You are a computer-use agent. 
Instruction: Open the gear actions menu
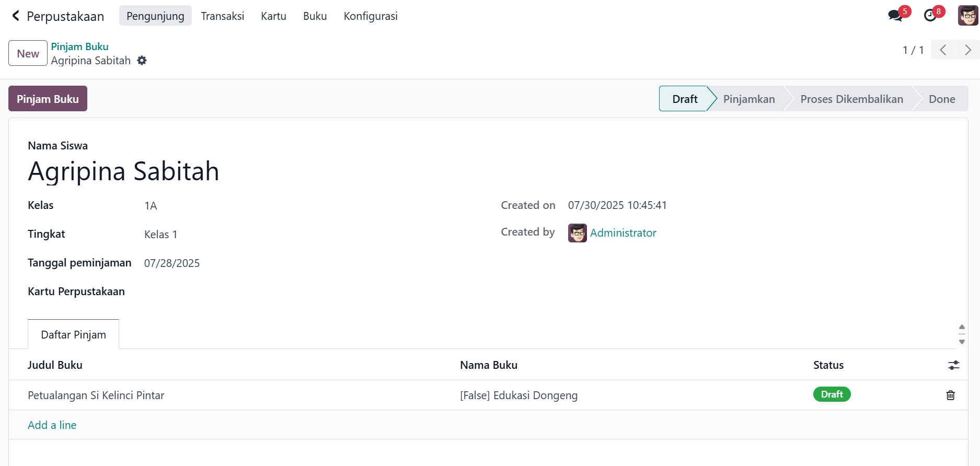click(x=142, y=61)
